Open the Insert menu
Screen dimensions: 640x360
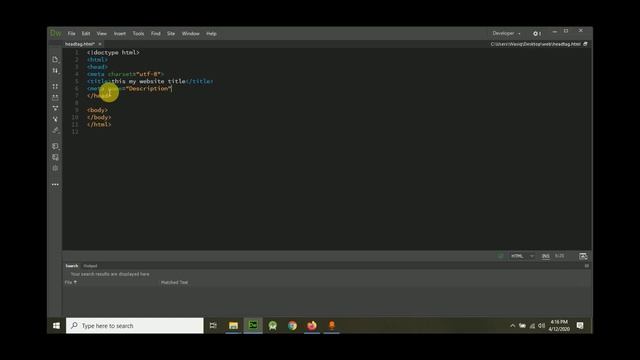(120, 33)
